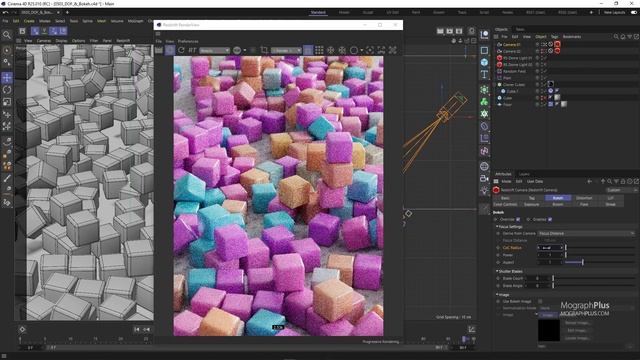Click the grid overlay icon in RenderView
The height and width of the screenshot is (360, 640).
(319, 50)
